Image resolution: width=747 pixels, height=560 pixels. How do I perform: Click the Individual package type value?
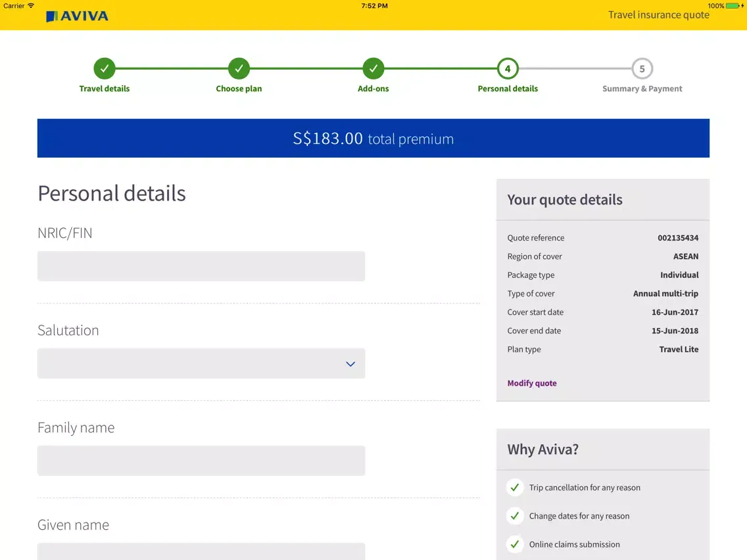click(x=679, y=275)
